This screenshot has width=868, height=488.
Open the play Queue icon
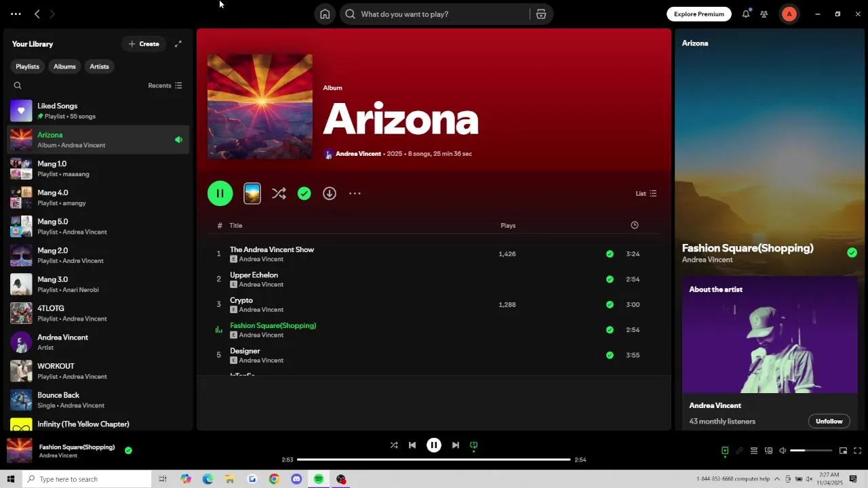[x=753, y=451]
